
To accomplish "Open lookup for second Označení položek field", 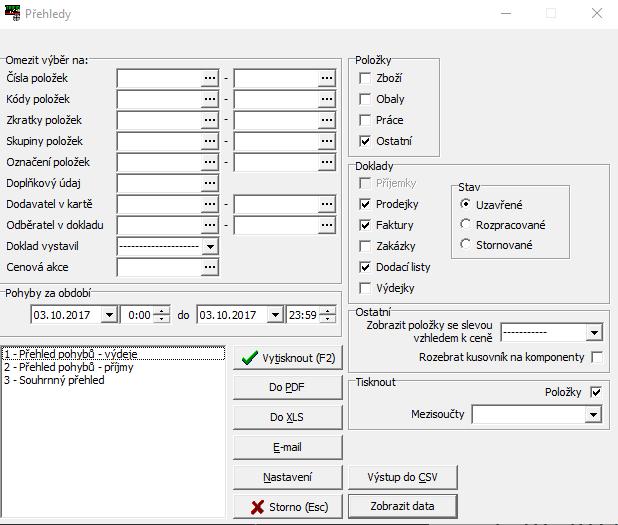I will pyautogui.click(x=326, y=162).
